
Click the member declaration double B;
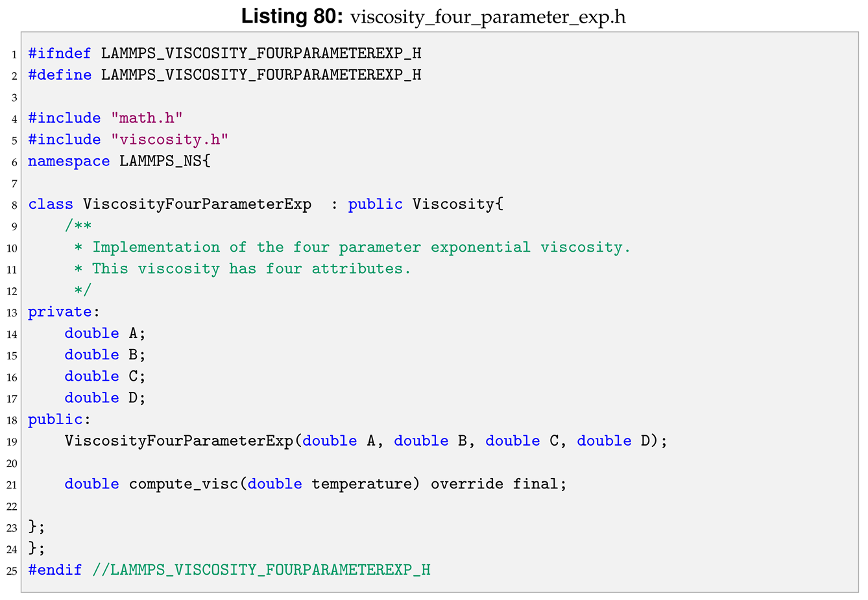105,355
